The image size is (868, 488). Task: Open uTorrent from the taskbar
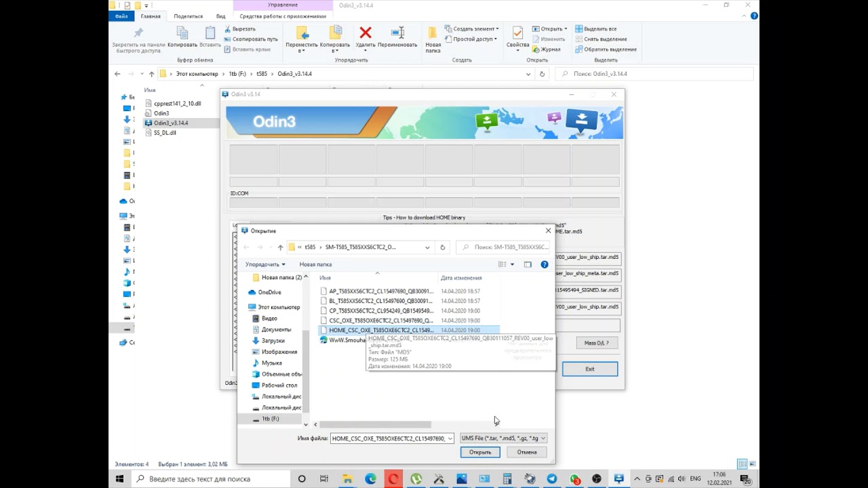point(416,479)
